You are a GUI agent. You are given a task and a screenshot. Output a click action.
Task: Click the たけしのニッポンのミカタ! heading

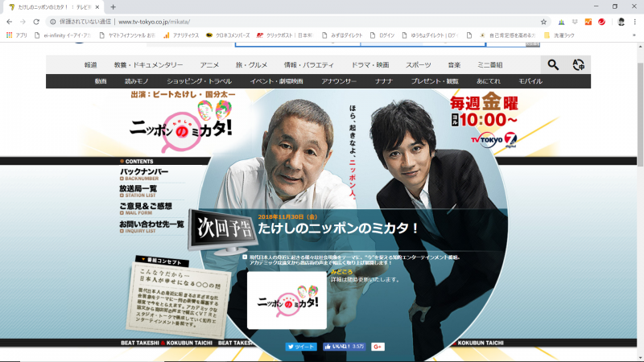click(337, 228)
